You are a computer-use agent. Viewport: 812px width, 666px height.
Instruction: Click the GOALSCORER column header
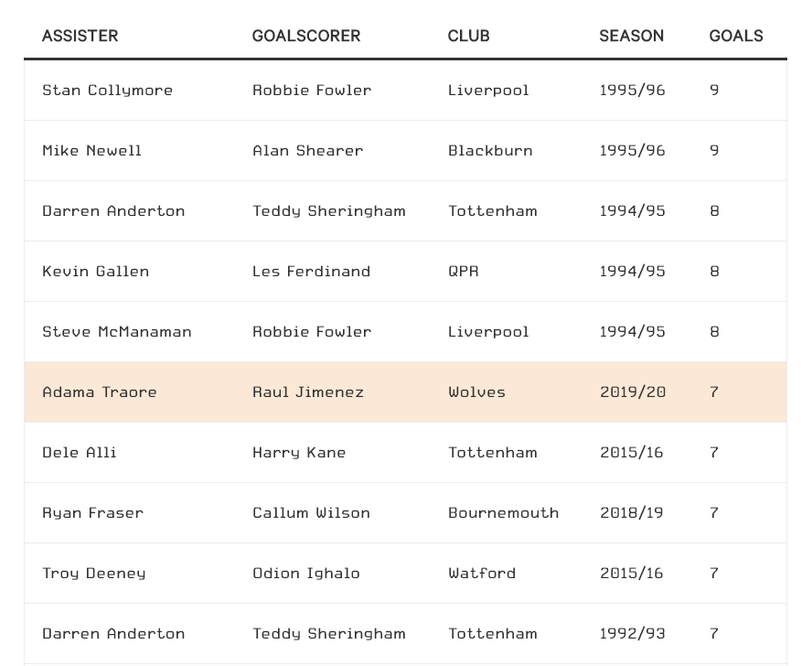(x=306, y=36)
